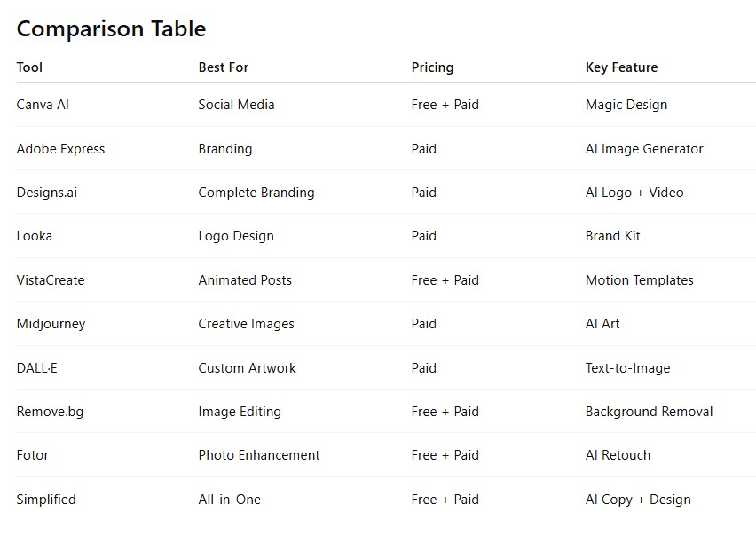Viewport: 756px width, 543px height.
Task: Select the Photo Enhancement cell
Action: point(259,455)
